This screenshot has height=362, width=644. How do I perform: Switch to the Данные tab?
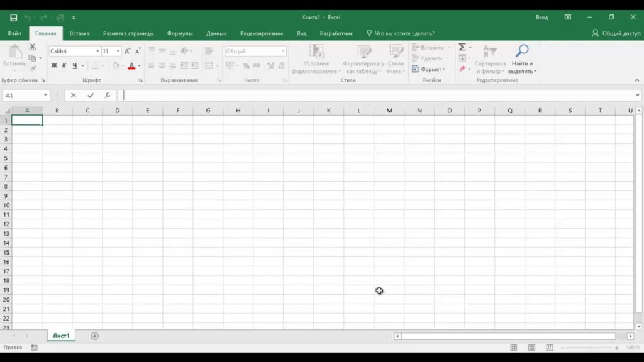click(216, 33)
